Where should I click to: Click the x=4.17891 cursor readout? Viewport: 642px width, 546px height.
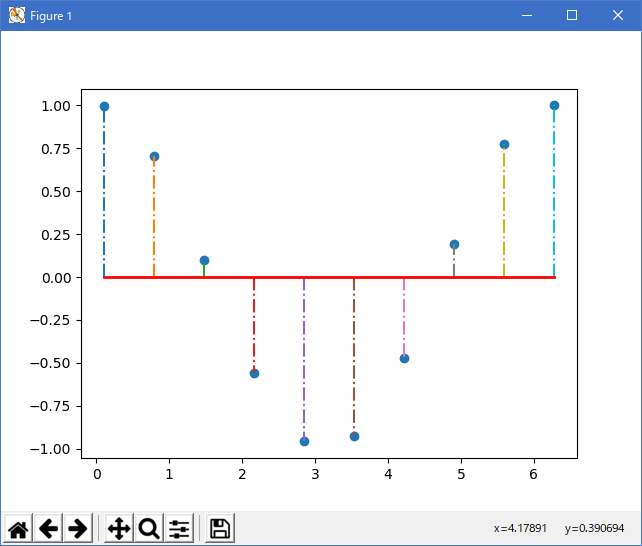[520, 528]
